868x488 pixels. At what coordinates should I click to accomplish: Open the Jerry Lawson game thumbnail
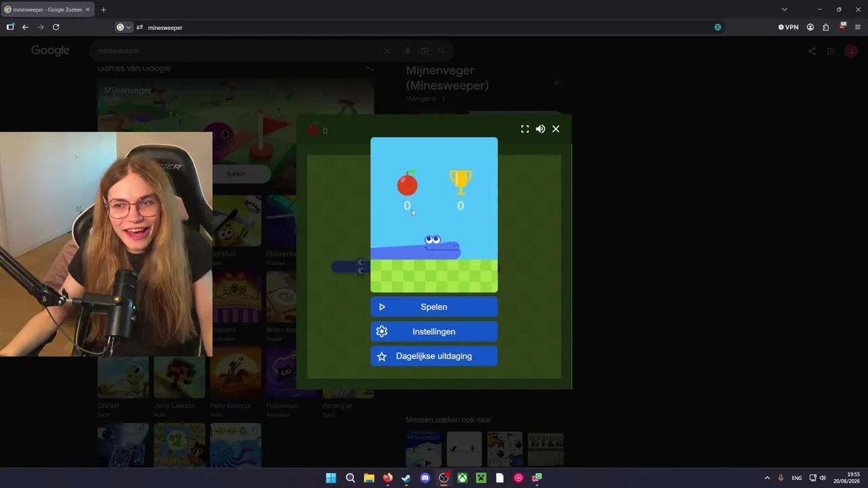point(179,378)
